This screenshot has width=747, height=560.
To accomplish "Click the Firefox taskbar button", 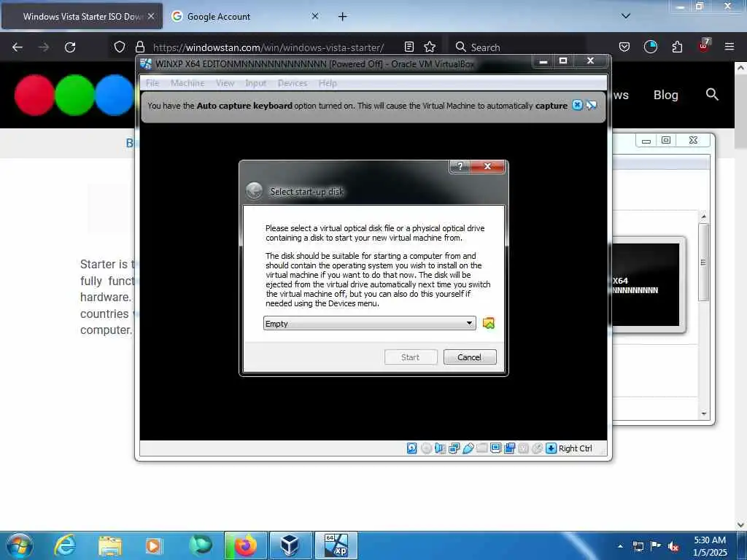I will point(246,545).
